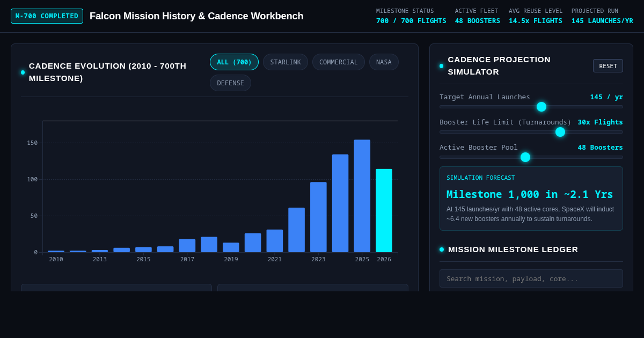Click the 2025 bar in cadence chart

tap(362, 196)
